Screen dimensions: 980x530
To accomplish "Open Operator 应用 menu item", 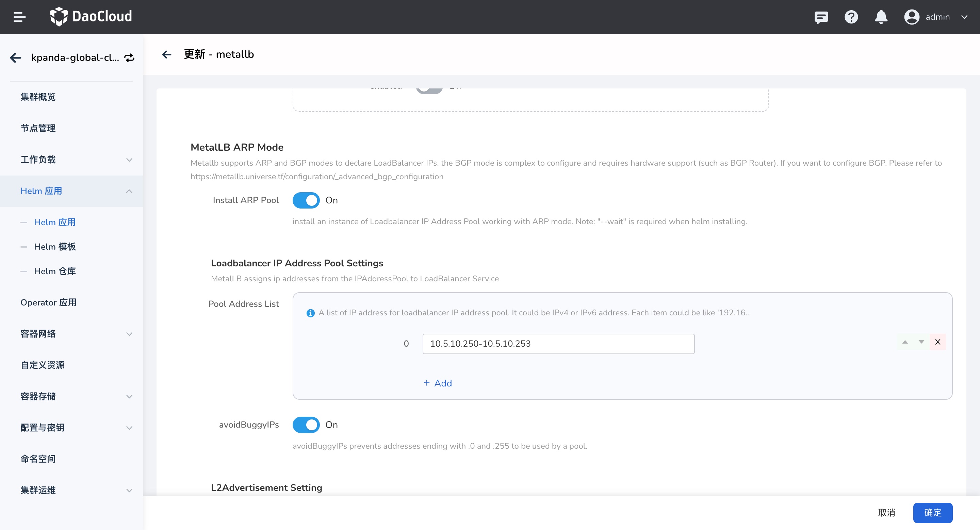I will click(48, 303).
